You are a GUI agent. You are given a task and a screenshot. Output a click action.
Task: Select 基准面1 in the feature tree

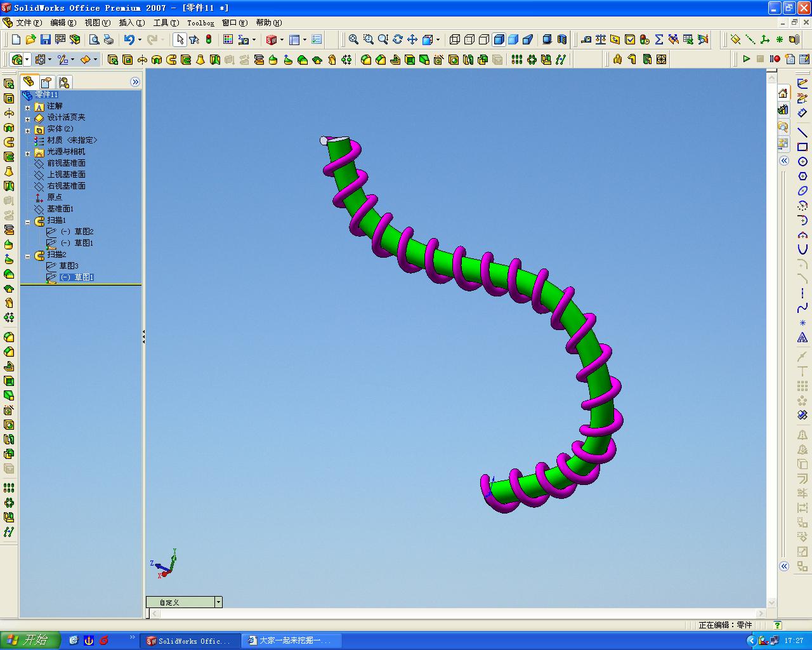pyautogui.click(x=60, y=209)
